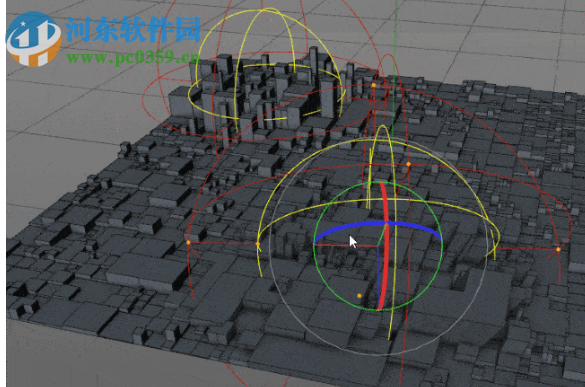Click orange handle on red ring beside tall buildings
This screenshot has width=585, height=387.
click(x=373, y=85)
